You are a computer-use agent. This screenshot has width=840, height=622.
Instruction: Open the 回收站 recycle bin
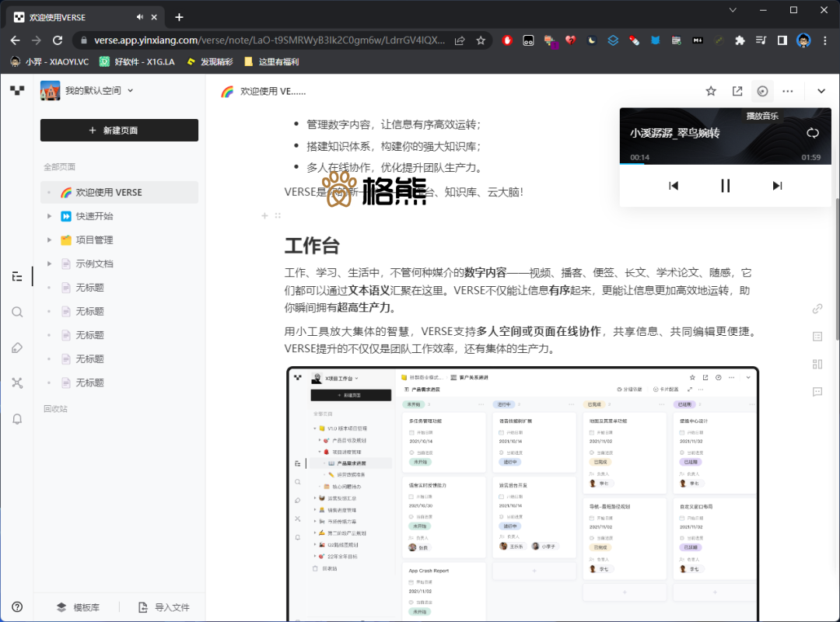pos(55,409)
